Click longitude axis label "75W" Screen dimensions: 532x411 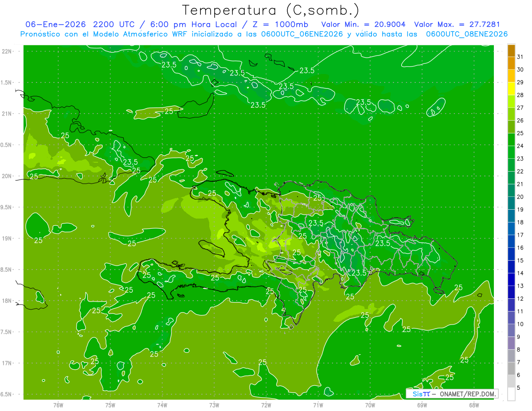pyautogui.click(x=110, y=405)
